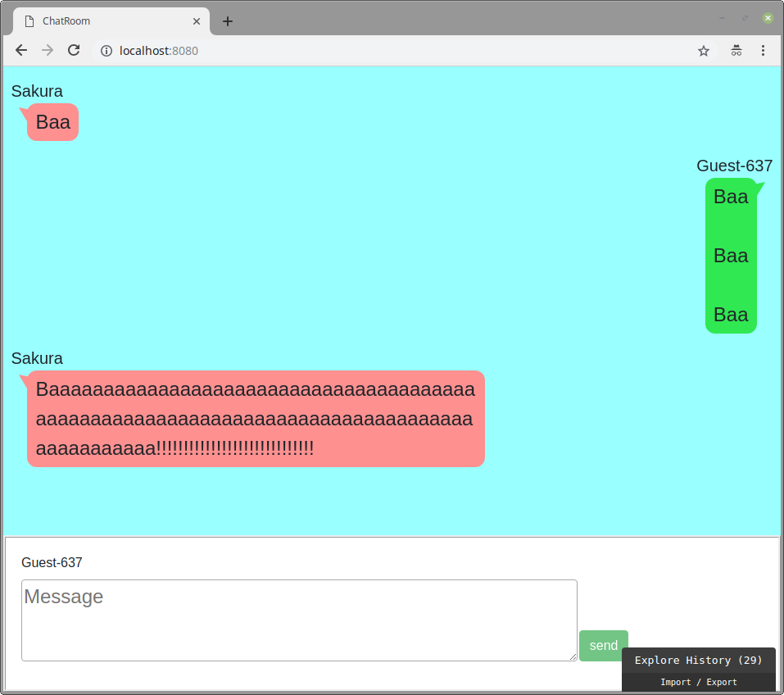Navigate back using the back arrow

coord(20,50)
